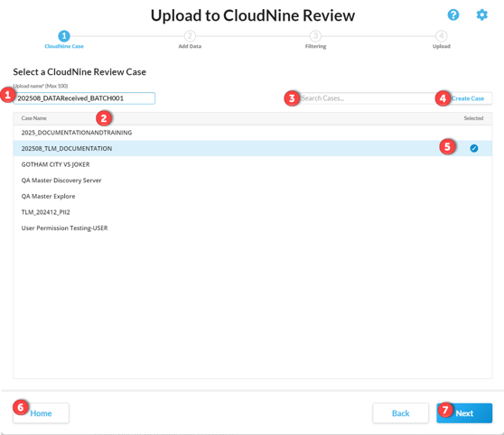Click the Filtering step label
Viewport: 504px width, 435px height.
[315, 46]
